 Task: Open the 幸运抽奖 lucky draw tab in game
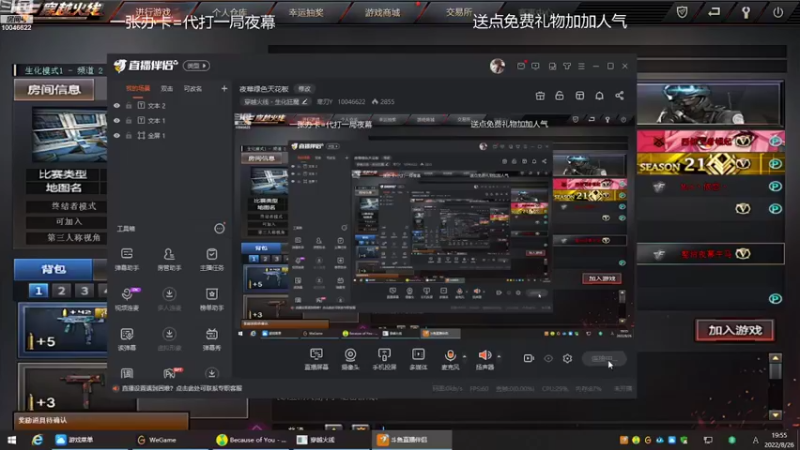click(306, 12)
